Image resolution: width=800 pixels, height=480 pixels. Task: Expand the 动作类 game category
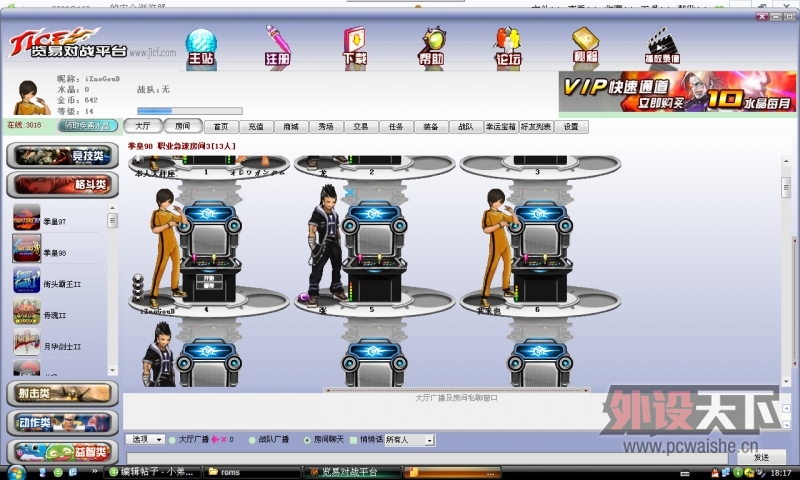(62, 422)
